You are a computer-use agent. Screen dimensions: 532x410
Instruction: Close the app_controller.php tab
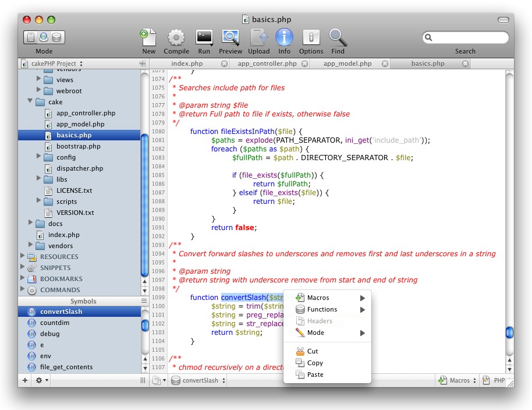click(304, 64)
